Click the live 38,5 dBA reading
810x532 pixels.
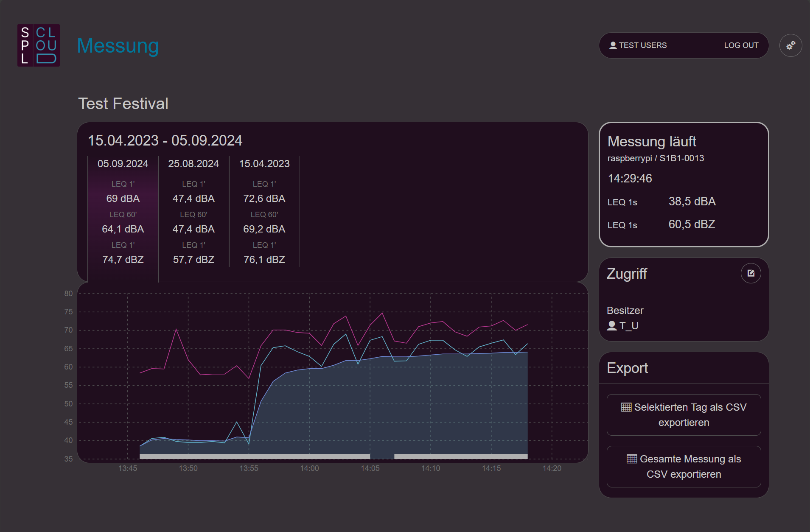tap(692, 202)
